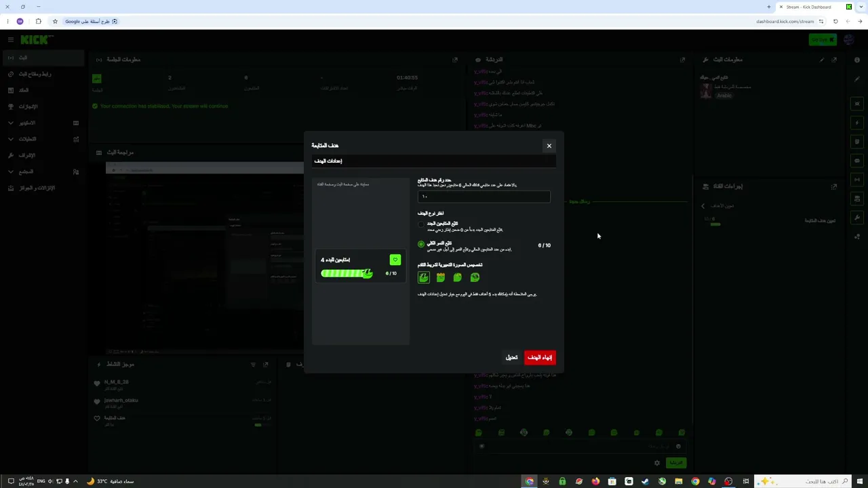
Task: Expand the studio sidebar section chevron
Action: pyautogui.click(x=11, y=123)
